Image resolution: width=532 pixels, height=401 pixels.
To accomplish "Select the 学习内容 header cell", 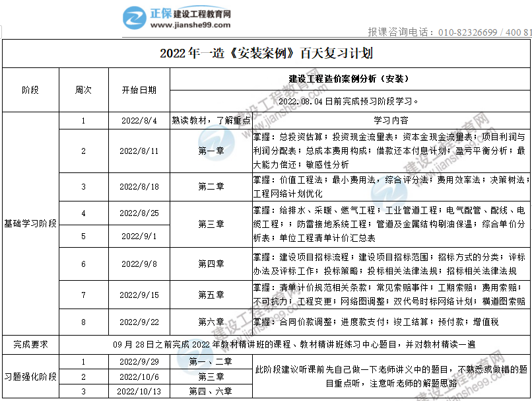I will (x=391, y=121).
